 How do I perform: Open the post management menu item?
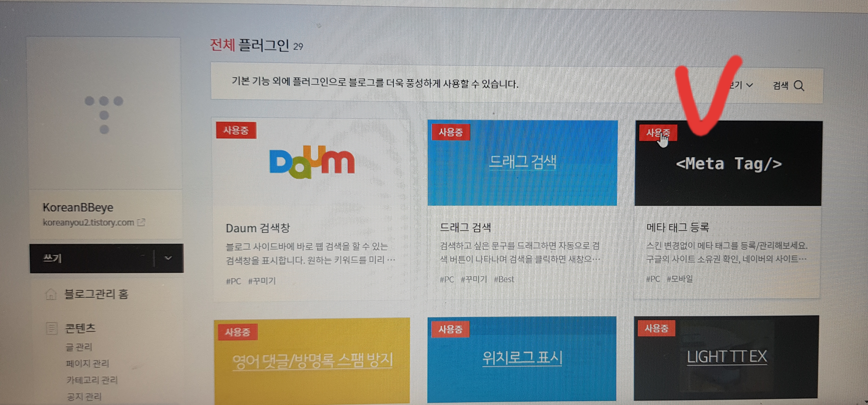[79, 347]
